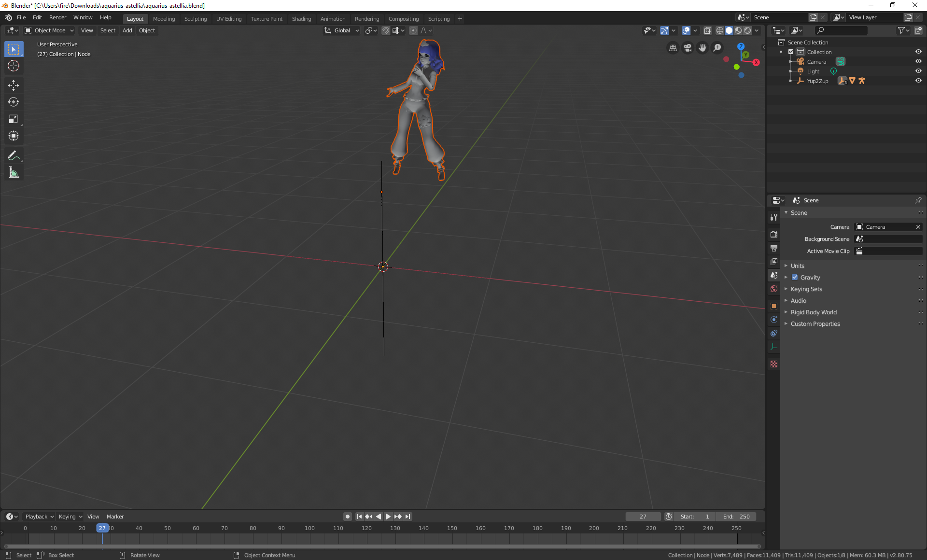Open the World properties tab
Image resolution: width=927 pixels, height=560 pixels.
click(x=774, y=289)
